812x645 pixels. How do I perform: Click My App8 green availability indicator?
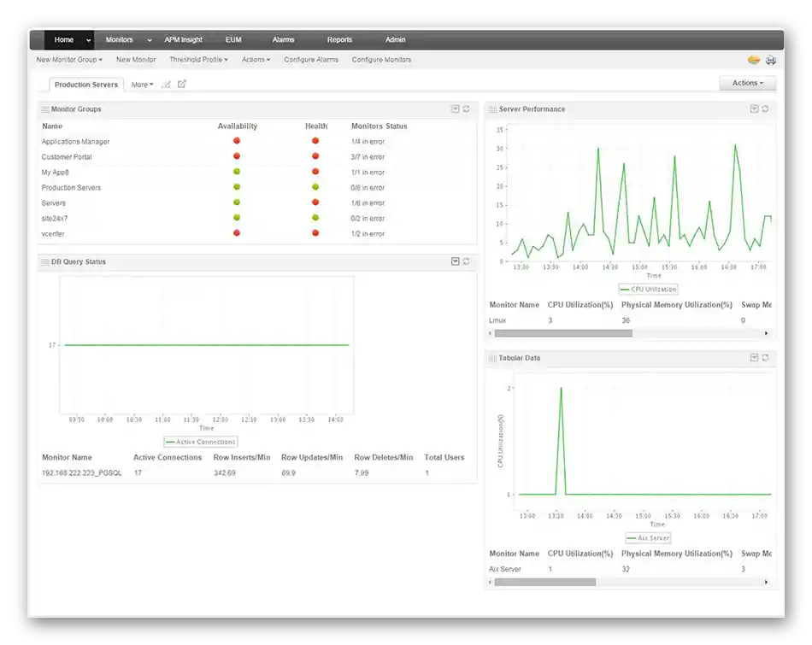click(237, 172)
